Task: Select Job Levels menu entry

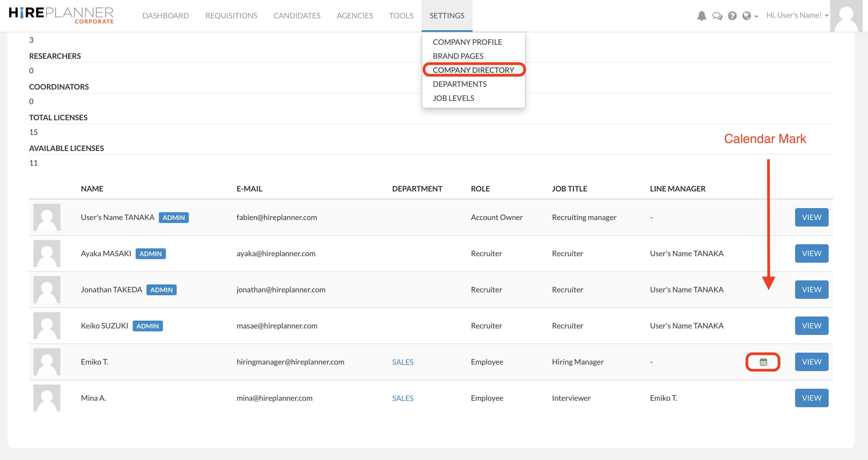Action: pyautogui.click(x=453, y=98)
